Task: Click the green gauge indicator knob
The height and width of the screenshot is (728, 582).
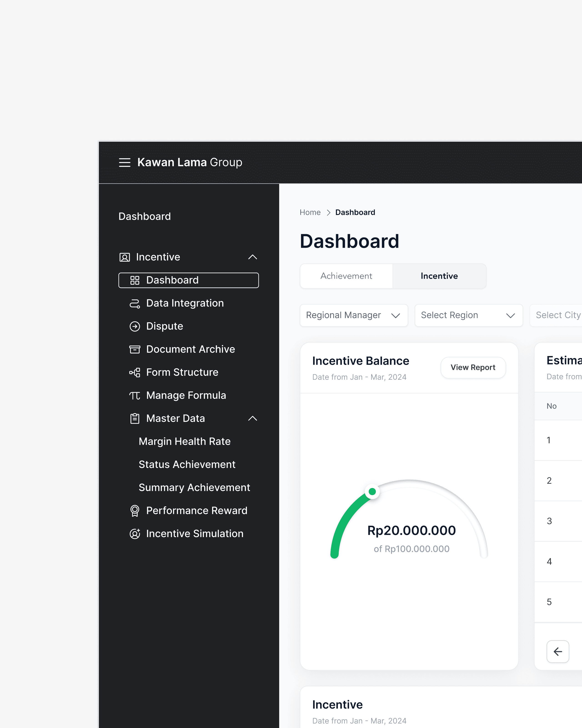Action: click(372, 491)
